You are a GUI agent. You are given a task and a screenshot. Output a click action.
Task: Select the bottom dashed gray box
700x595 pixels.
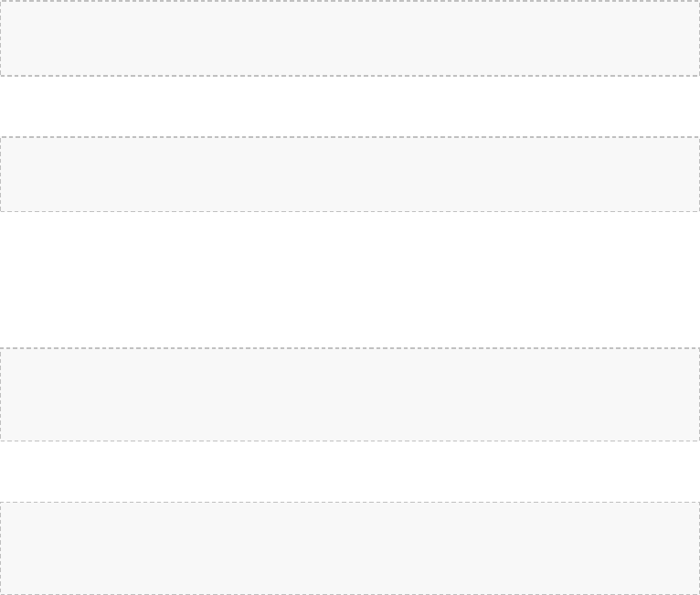[x=350, y=547]
